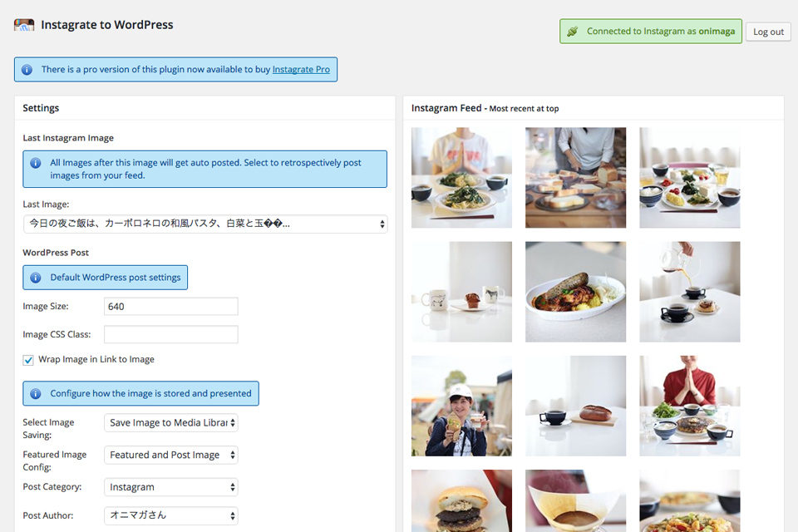Click info icon next to Default WordPress post settings
This screenshot has height=532, width=798.
click(36, 278)
